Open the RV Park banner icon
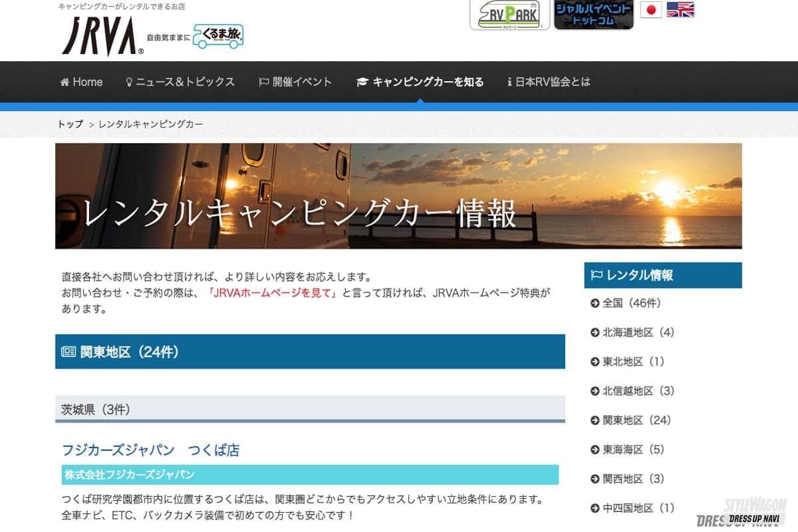 509,15
